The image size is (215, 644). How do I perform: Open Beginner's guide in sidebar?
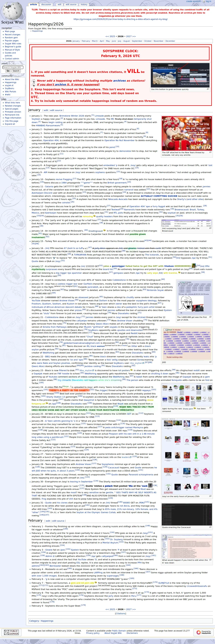click(13, 46)
